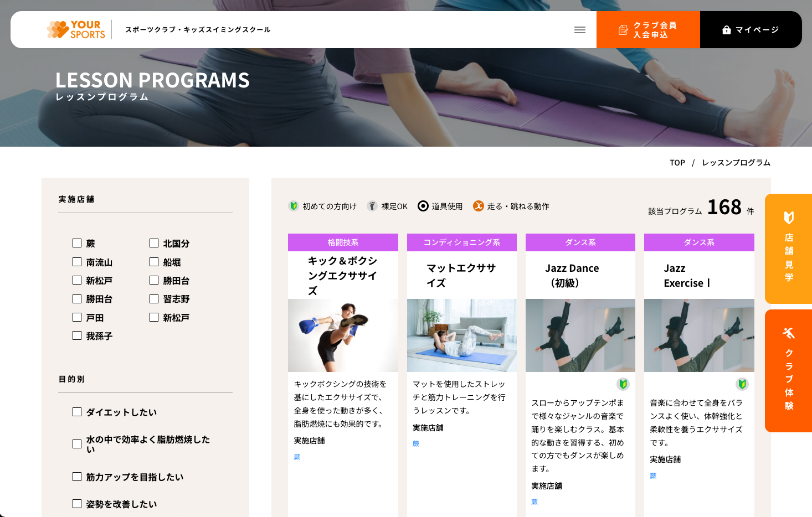Check the 船堀 store checkbox
The width and height of the screenshot is (812, 517).
(154, 262)
